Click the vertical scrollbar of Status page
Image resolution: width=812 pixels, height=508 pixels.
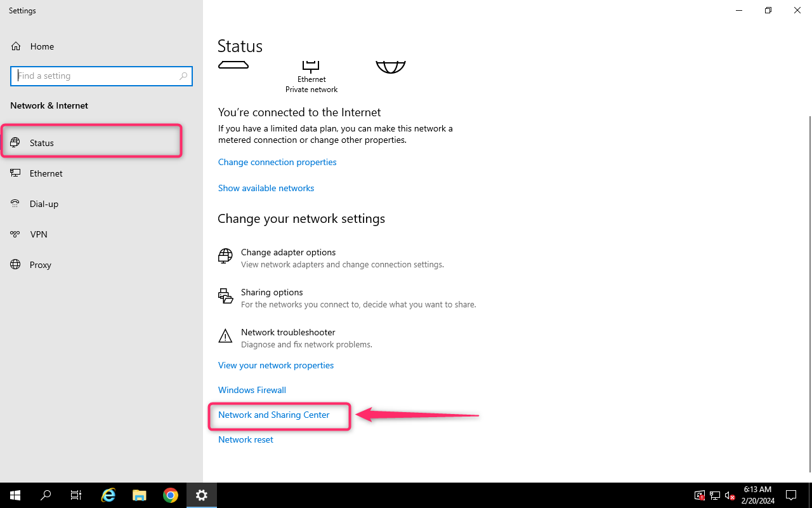pos(809,294)
